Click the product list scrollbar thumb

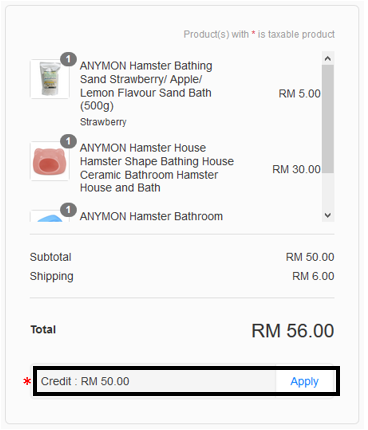tap(328, 119)
